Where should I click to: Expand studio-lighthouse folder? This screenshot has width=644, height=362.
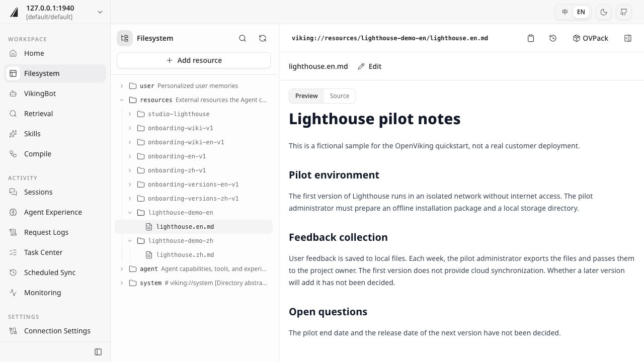click(130, 114)
